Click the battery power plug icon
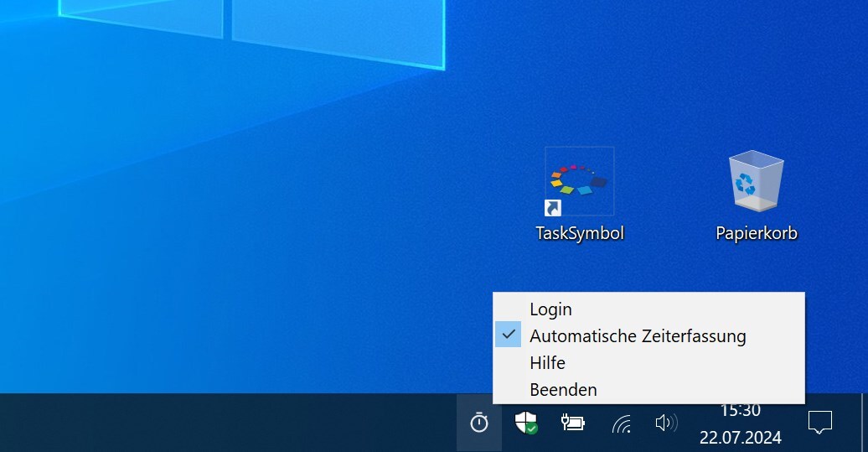 pyautogui.click(x=573, y=423)
